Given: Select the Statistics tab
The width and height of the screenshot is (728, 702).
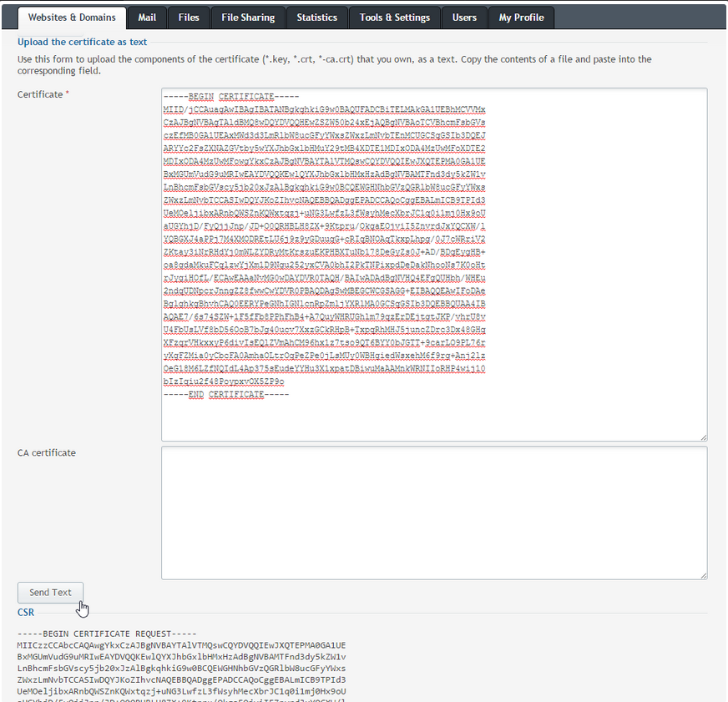Looking at the screenshot, I should point(317,18).
